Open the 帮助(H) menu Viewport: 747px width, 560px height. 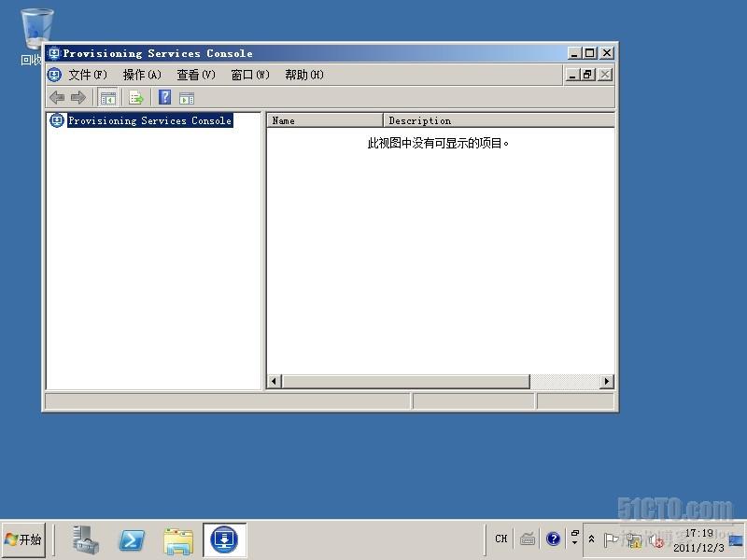(x=304, y=75)
